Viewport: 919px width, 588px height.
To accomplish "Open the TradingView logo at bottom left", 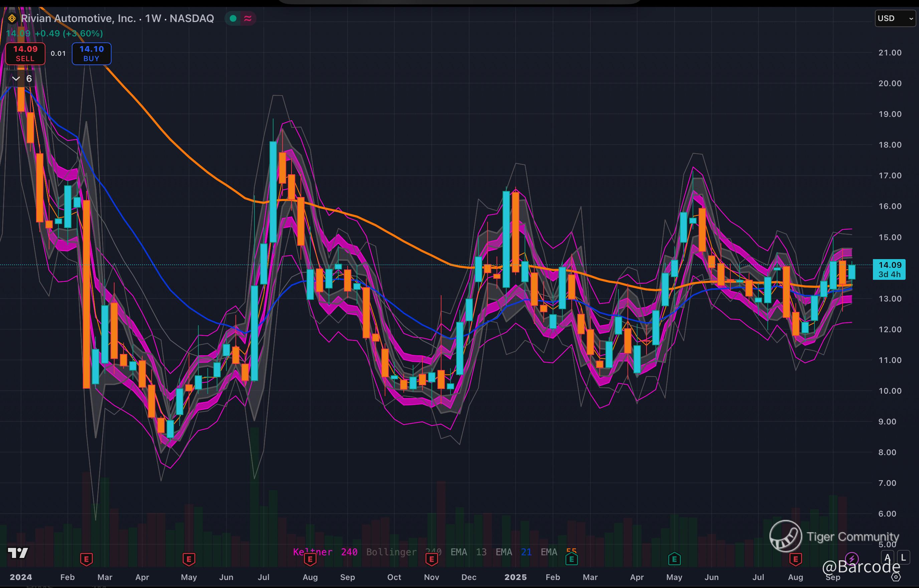I will (x=18, y=553).
